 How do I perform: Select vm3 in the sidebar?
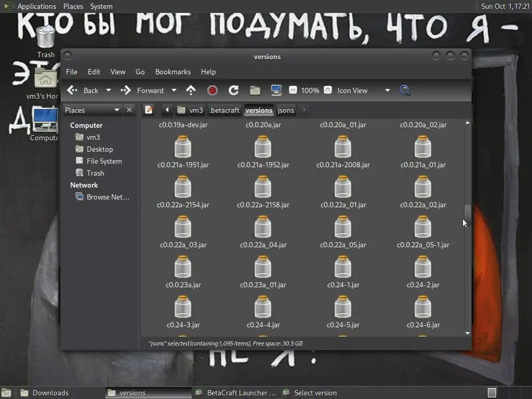click(x=87, y=137)
